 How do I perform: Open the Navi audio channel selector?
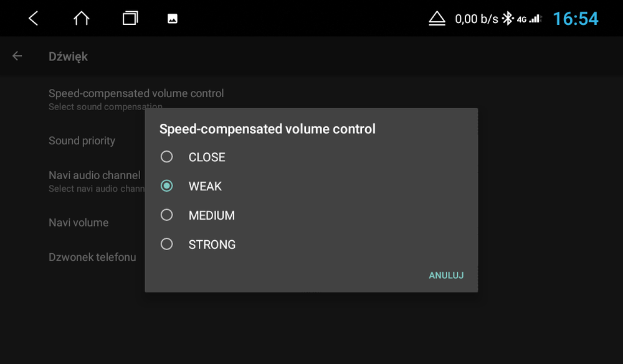[94, 175]
